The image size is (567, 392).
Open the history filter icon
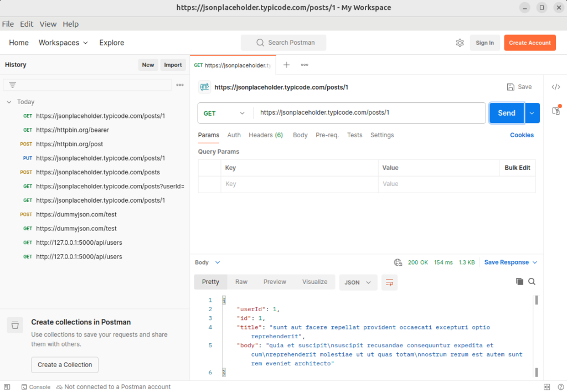click(x=12, y=85)
